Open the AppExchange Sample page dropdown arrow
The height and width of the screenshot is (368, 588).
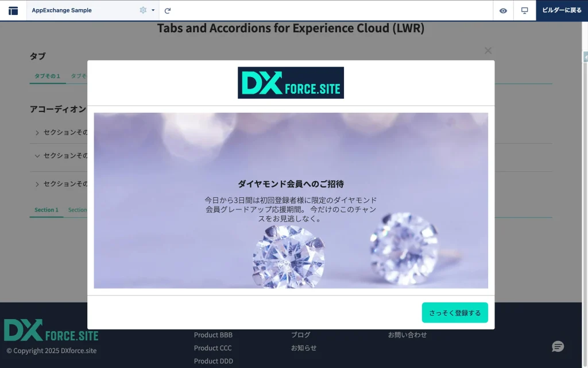pyautogui.click(x=153, y=10)
